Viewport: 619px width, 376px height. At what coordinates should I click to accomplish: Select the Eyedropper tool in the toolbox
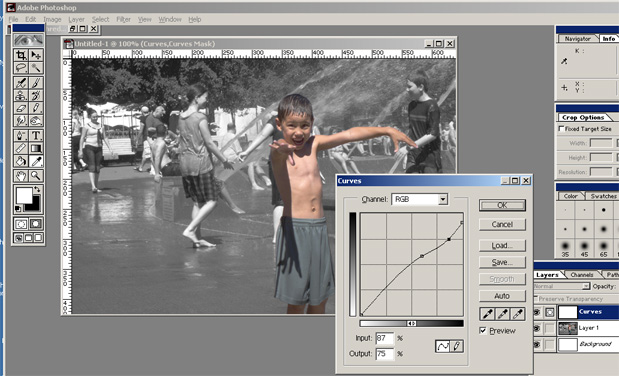tap(36, 161)
